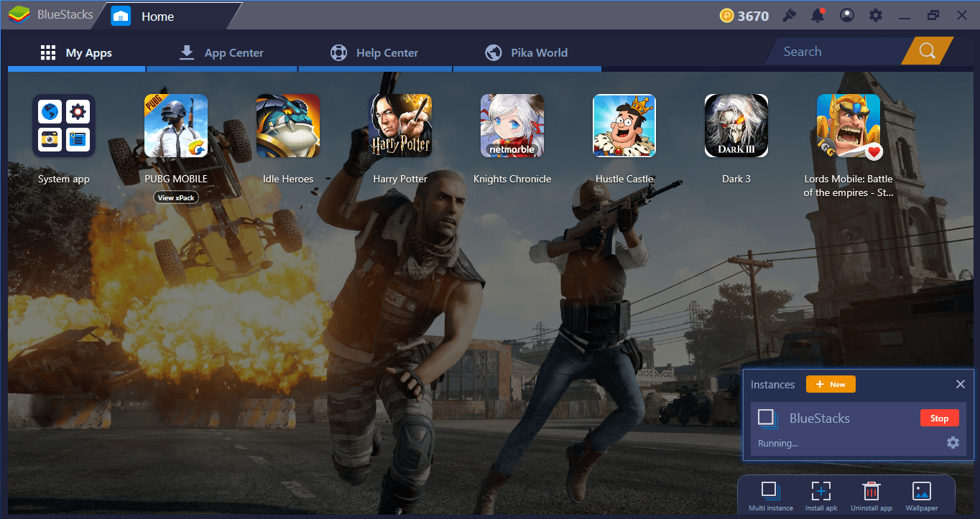Screen dimensions: 980x519
Task: Open the notifications bell icon
Action: click(x=817, y=15)
